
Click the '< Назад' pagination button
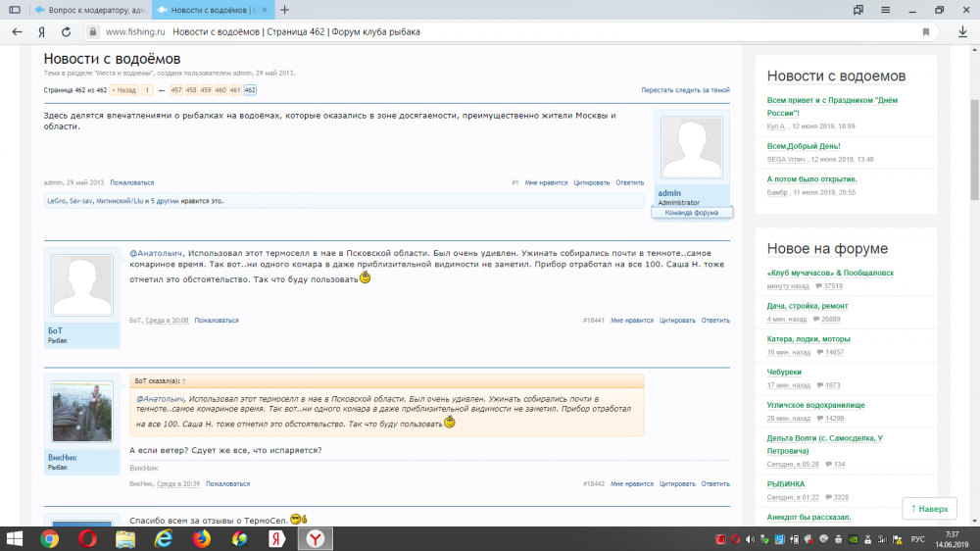[123, 90]
